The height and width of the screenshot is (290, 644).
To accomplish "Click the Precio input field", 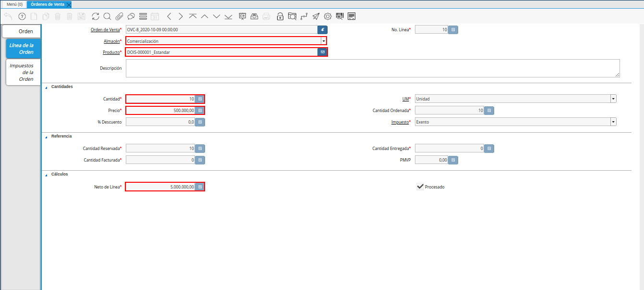I will coord(160,110).
